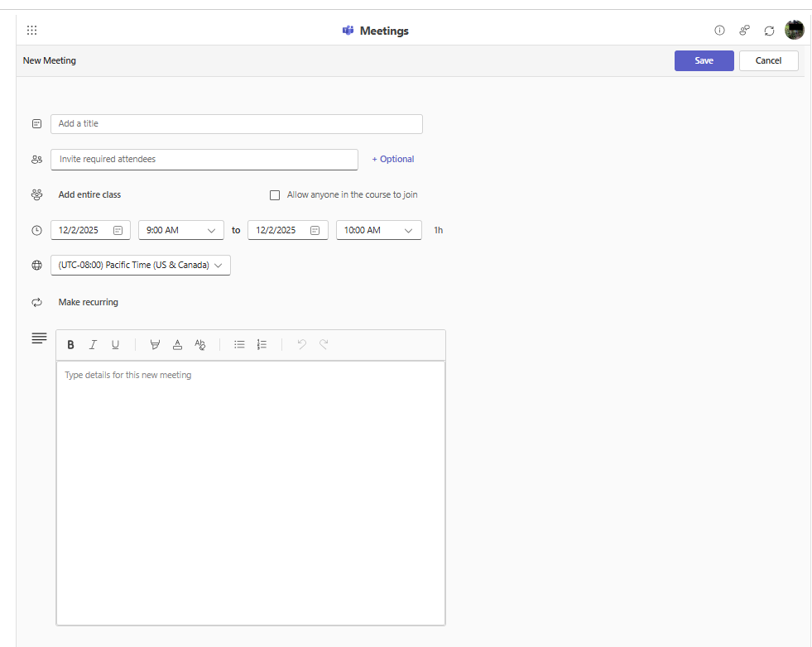This screenshot has height=647, width=812.
Task: Click the sync/refresh icon in the header
Action: pyautogui.click(x=769, y=30)
